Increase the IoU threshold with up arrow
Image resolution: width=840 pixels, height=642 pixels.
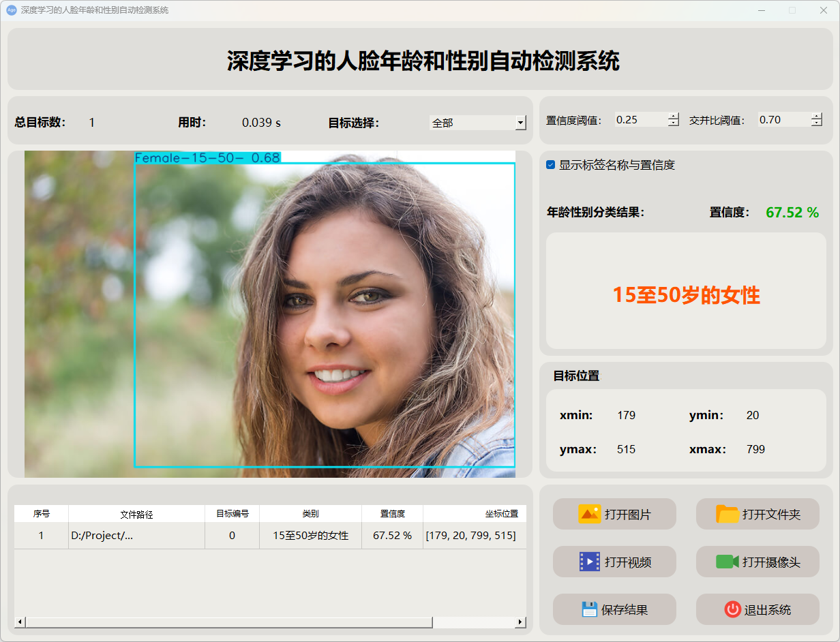pyautogui.click(x=817, y=116)
